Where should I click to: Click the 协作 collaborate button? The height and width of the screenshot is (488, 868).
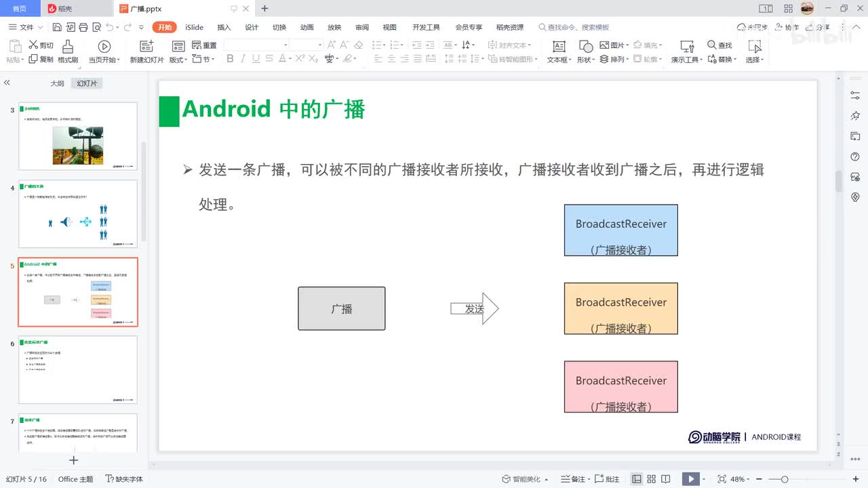786,27
